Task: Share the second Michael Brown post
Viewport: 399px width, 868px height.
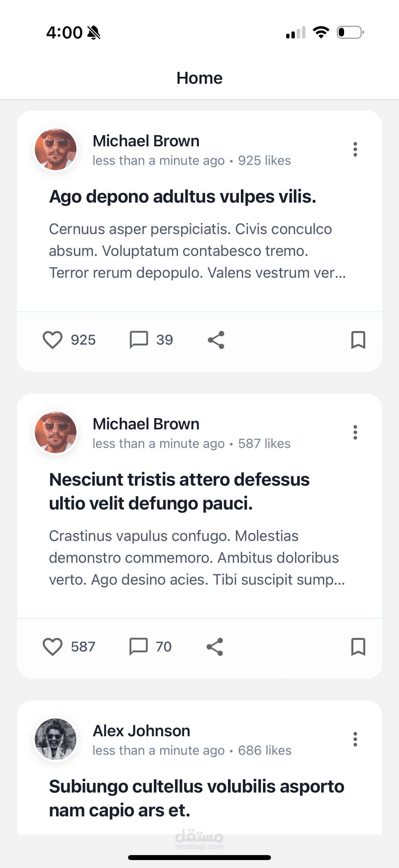Action: (215, 646)
